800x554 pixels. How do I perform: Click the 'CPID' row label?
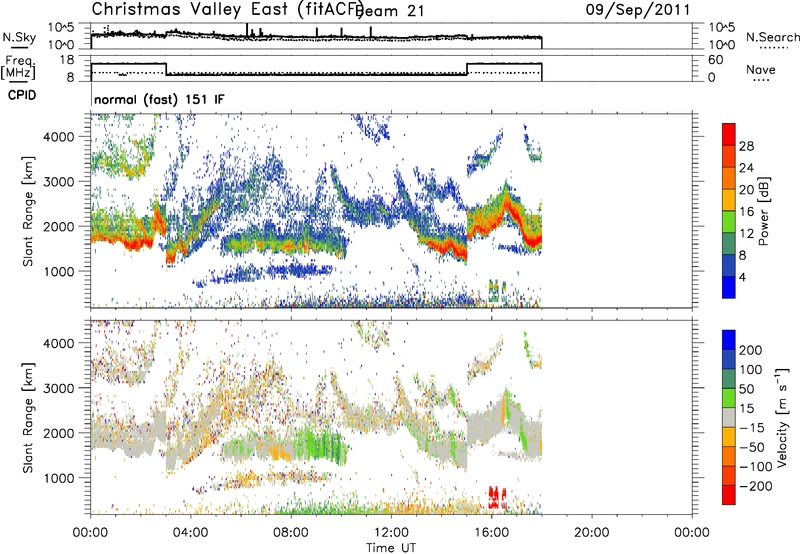click(22, 95)
